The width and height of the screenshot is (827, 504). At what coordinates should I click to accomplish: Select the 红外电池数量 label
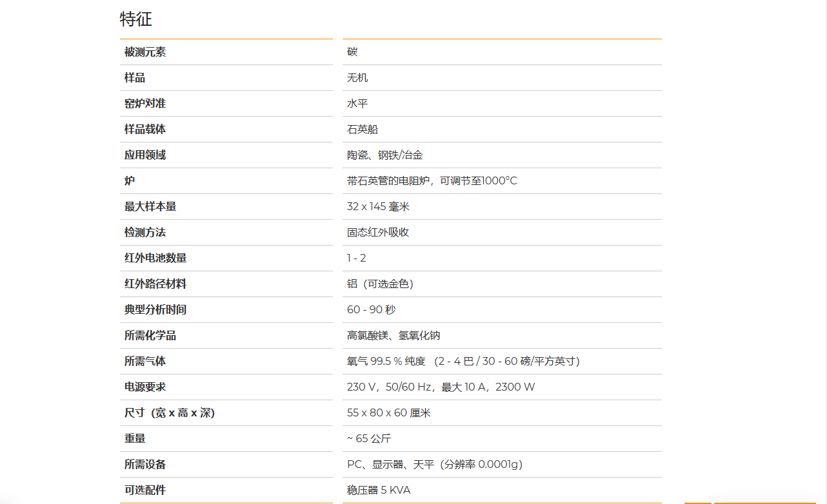155,258
